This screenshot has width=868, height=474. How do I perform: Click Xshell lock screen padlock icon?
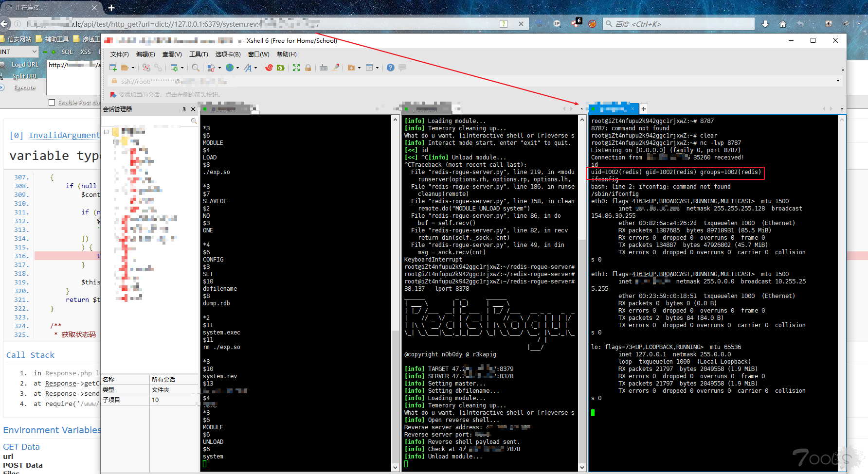tap(308, 68)
